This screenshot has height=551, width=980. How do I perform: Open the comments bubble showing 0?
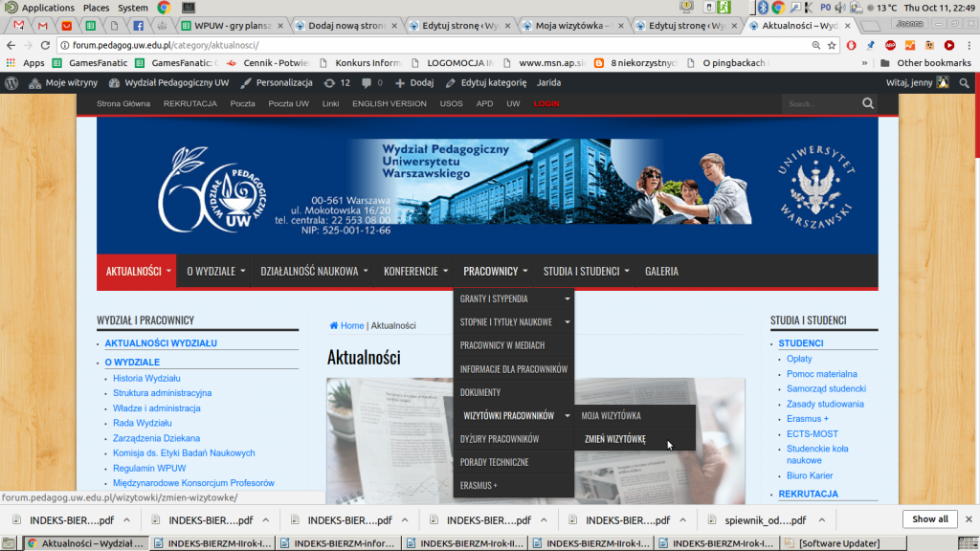pyautogui.click(x=372, y=82)
